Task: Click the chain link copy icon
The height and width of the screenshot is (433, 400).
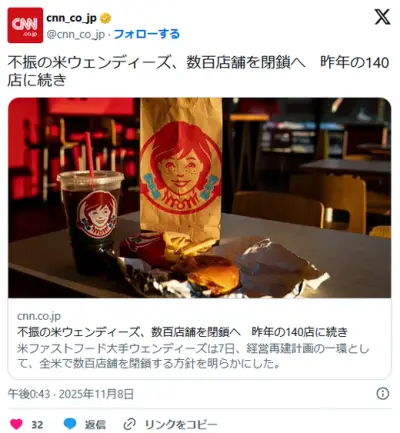Action: [129, 424]
